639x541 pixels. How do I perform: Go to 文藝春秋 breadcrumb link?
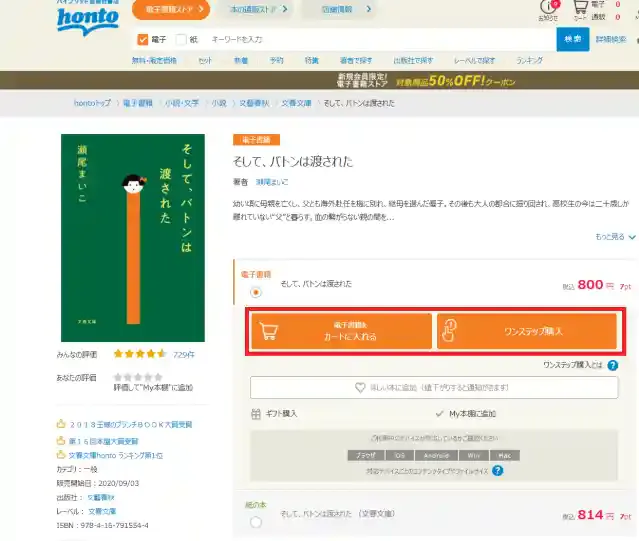click(x=254, y=103)
